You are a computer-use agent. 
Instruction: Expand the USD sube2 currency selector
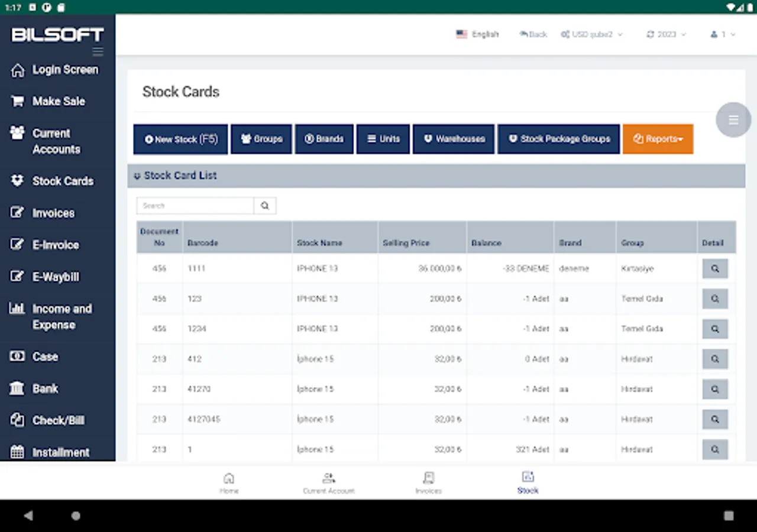[591, 34]
